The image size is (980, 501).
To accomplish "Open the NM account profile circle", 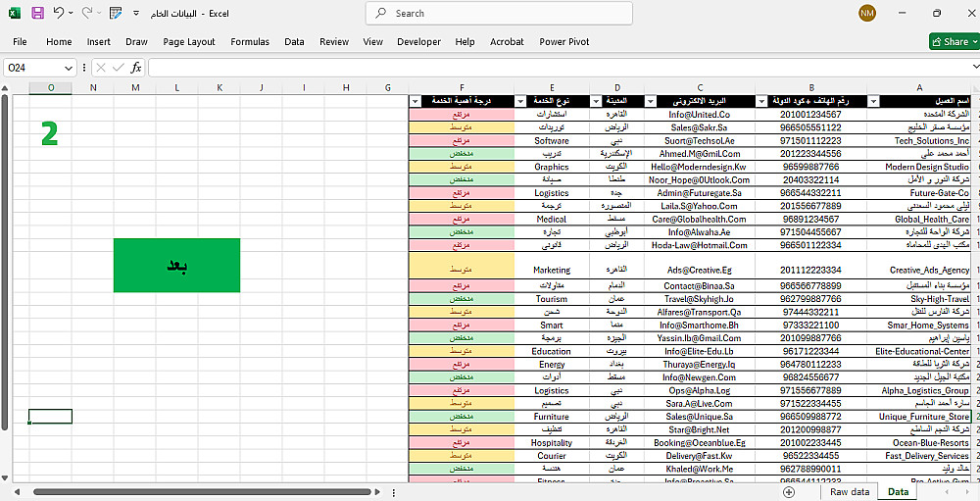I will pos(867,13).
